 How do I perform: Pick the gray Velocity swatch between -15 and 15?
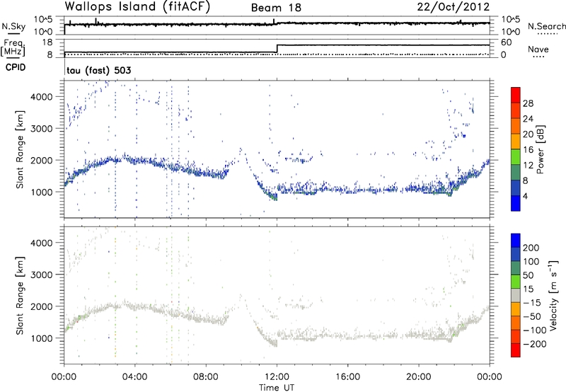click(516, 295)
